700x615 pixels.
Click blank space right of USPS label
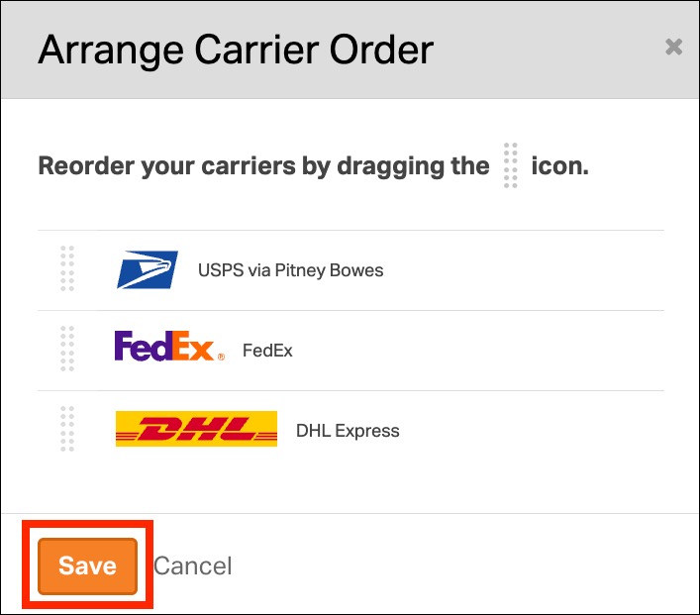click(x=525, y=269)
